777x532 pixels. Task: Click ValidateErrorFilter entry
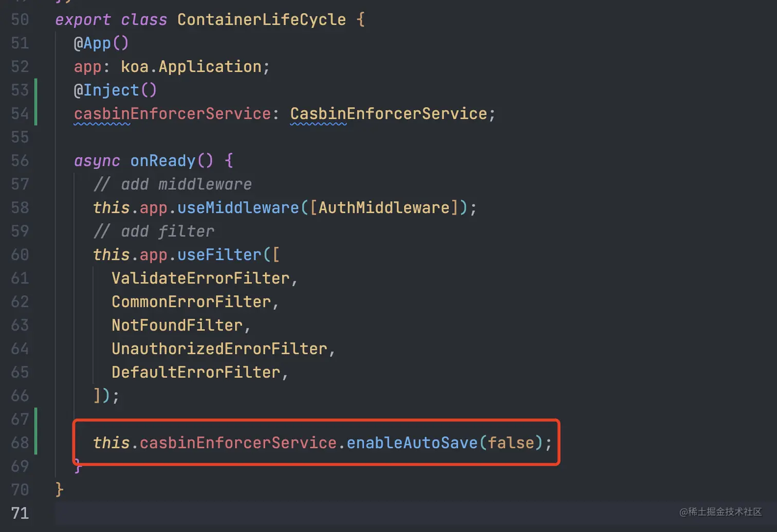click(200, 278)
